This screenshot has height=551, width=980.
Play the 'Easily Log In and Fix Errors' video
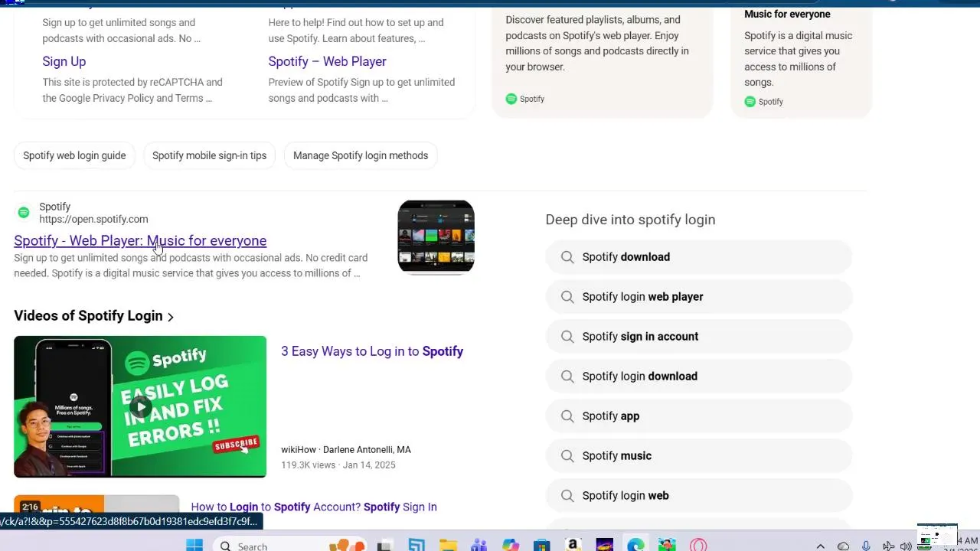click(140, 406)
